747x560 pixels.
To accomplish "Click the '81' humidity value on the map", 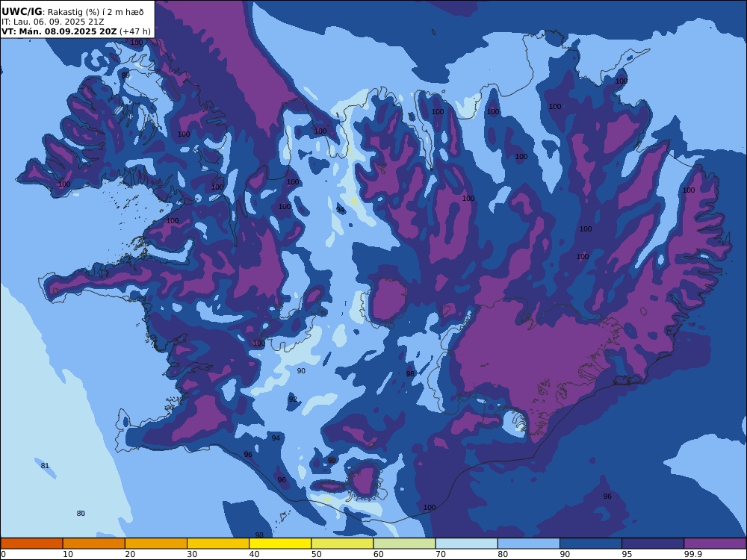I will pyautogui.click(x=45, y=466).
